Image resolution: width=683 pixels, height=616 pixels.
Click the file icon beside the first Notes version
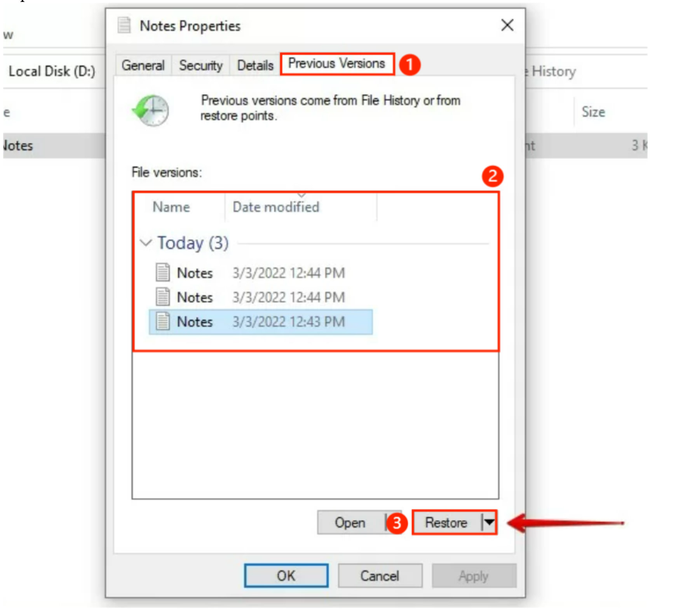coord(164,272)
